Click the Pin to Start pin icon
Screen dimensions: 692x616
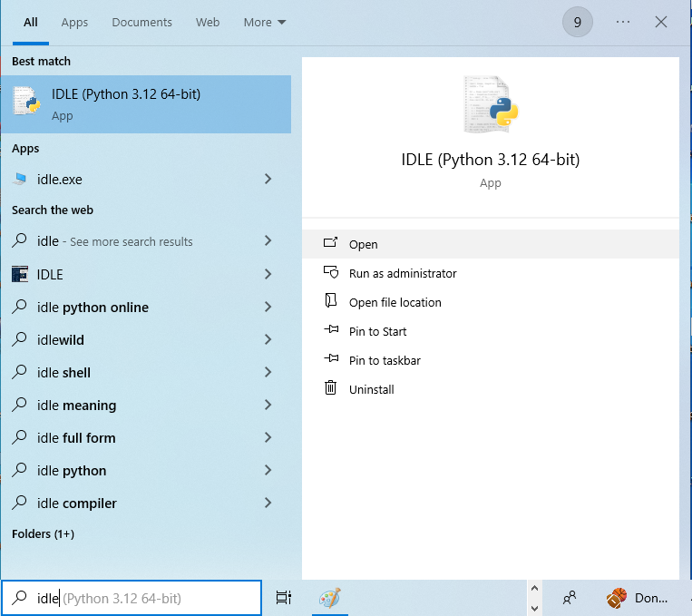(x=331, y=330)
